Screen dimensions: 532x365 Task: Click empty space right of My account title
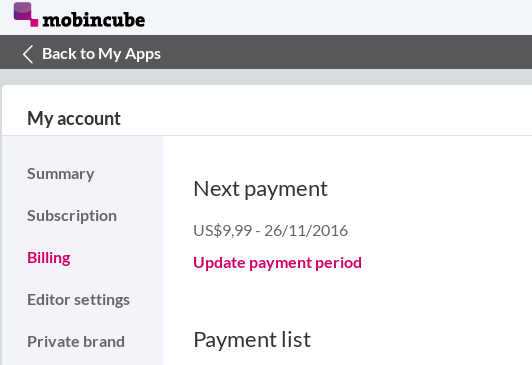(326, 111)
